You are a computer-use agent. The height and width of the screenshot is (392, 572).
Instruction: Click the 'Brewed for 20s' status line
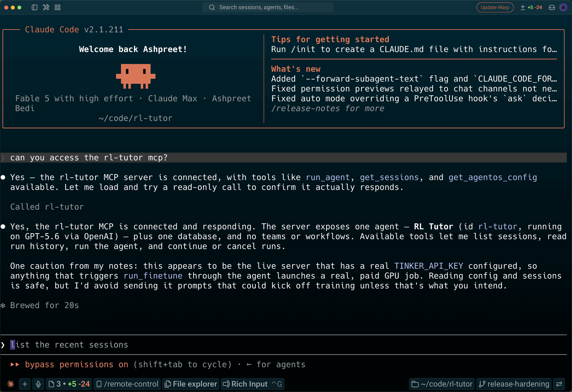(44, 305)
